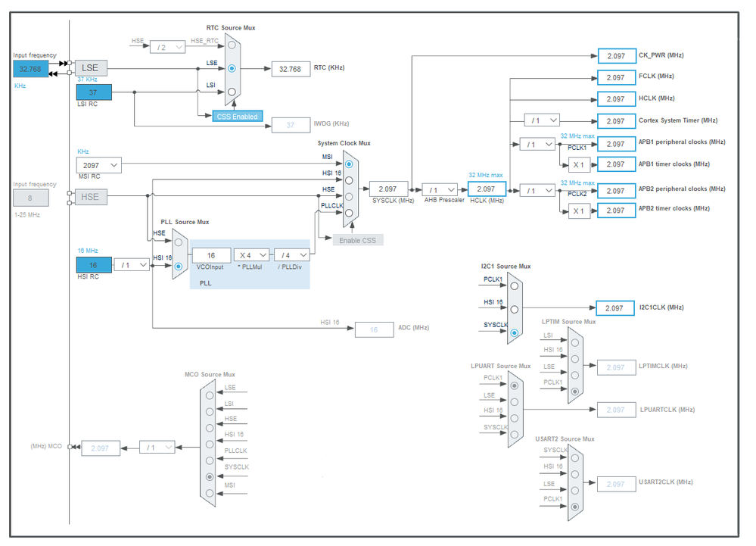The height and width of the screenshot is (546, 756).
Task: Click the APB1 timer clocks 2.097 box
Action: click(x=617, y=164)
